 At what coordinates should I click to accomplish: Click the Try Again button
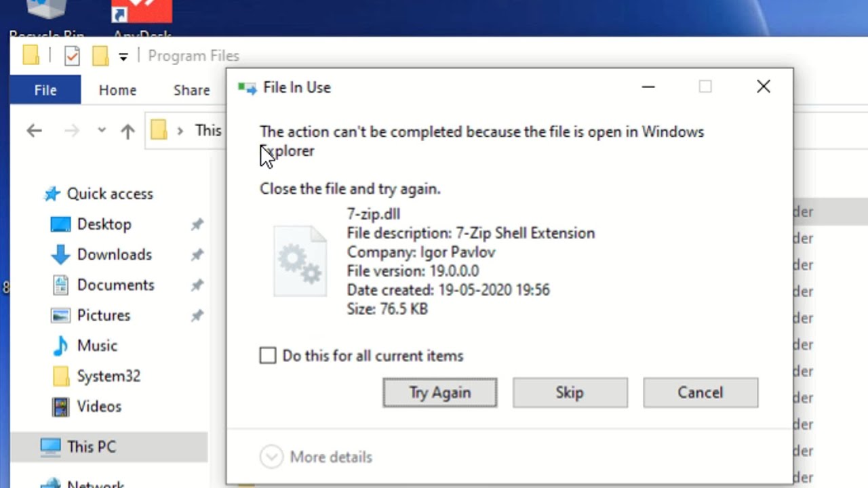(439, 393)
